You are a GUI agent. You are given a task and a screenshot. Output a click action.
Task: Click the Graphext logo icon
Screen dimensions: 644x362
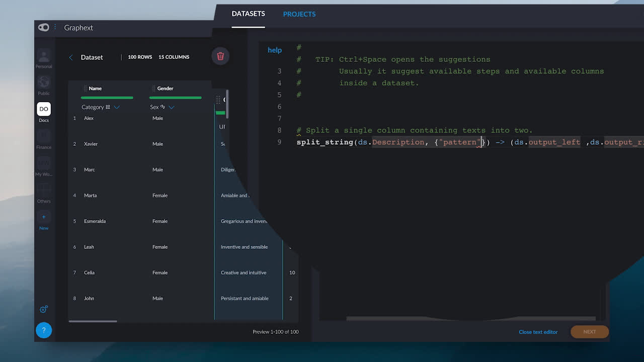coord(44,28)
